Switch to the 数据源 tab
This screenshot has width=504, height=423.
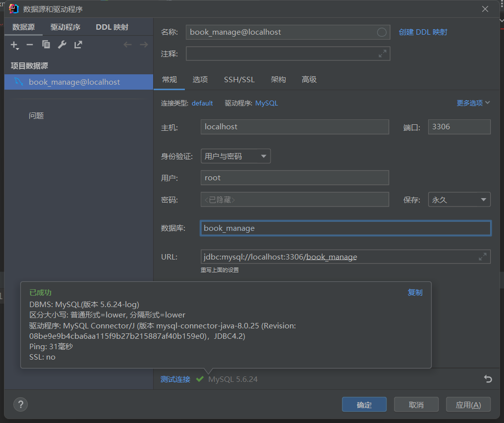tap(23, 27)
